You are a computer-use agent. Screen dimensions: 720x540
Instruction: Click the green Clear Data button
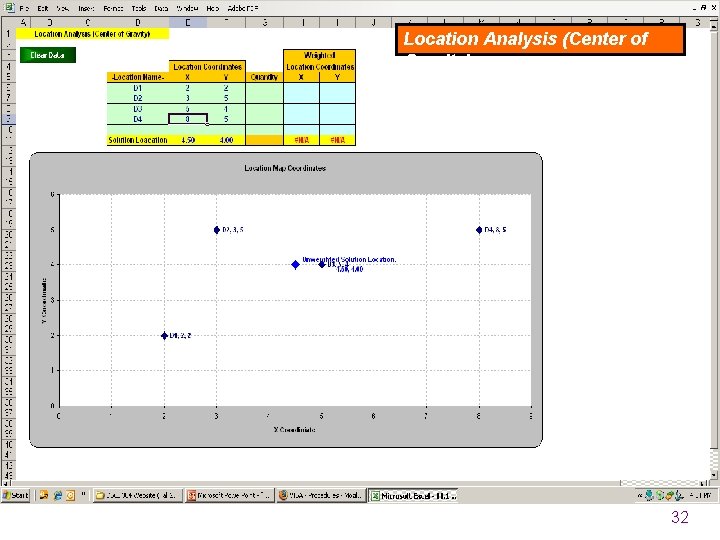tap(48, 55)
